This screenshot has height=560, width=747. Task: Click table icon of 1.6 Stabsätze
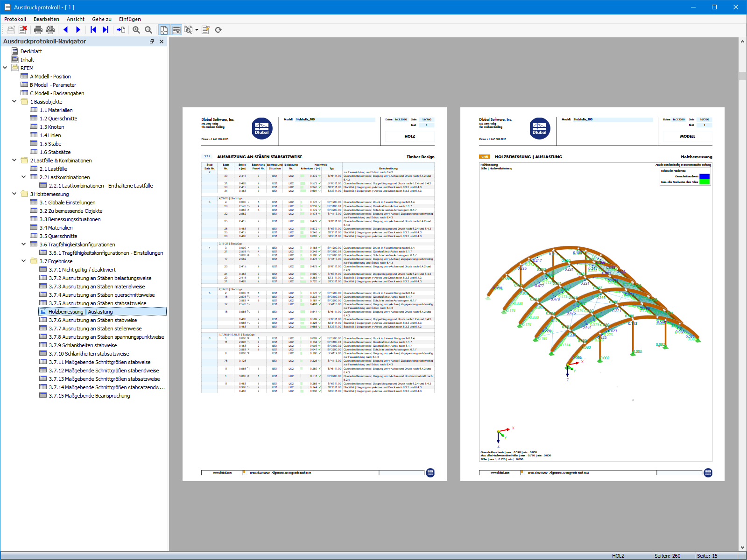[34, 152]
